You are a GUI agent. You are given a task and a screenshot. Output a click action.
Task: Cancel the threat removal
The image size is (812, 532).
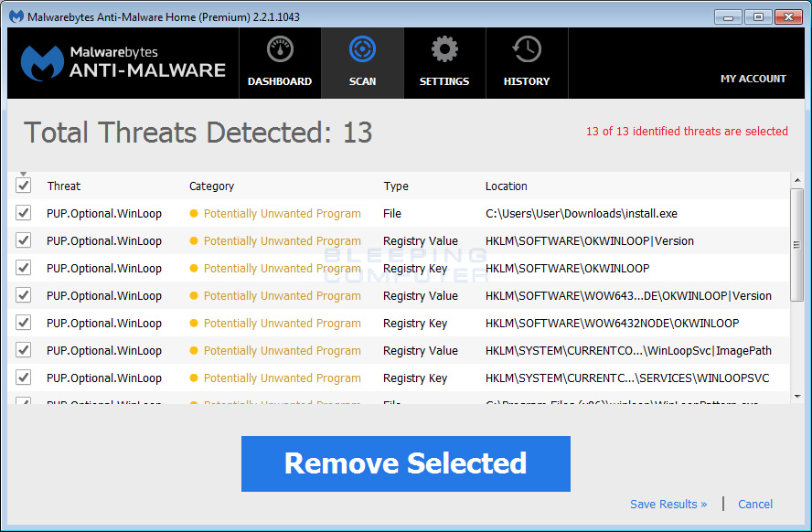click(x=755, y=504)
